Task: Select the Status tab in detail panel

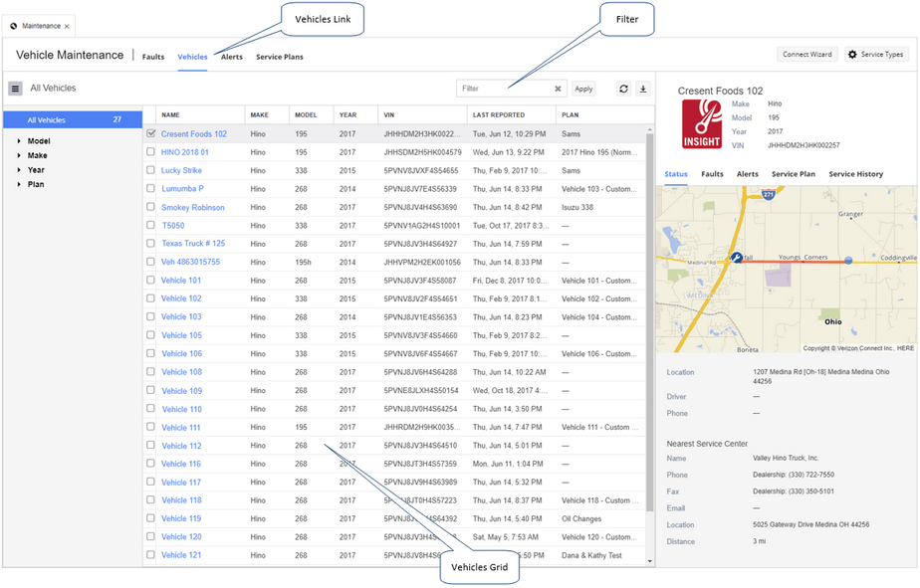Action: click(676, 174)
